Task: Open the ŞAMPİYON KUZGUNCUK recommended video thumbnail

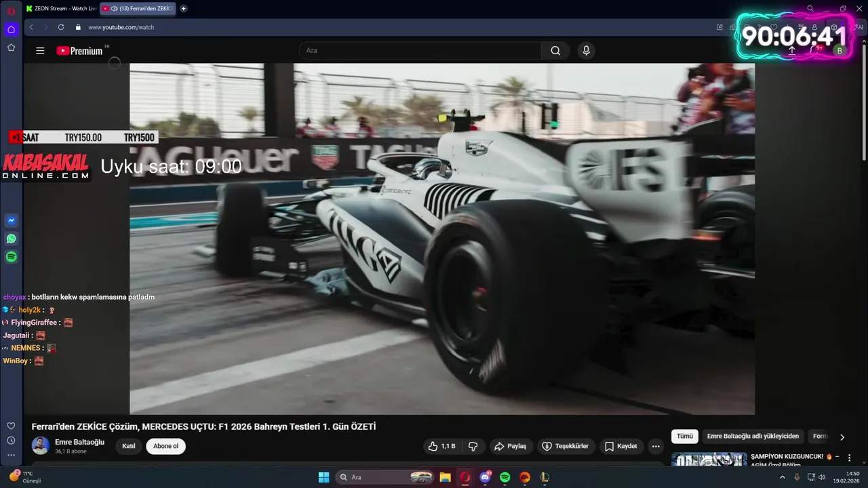Action: pyautogui.click(x=709, y=460)
